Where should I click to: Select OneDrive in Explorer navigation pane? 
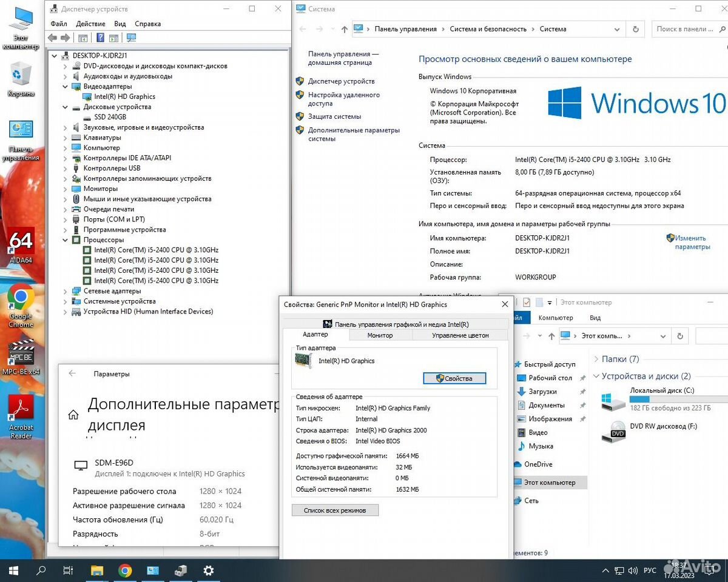tap(538, 464)
